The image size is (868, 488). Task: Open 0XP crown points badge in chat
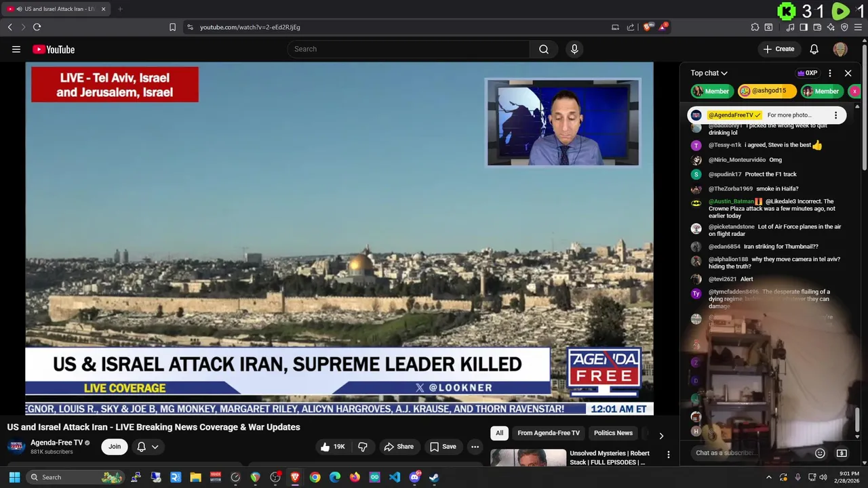point(807,73)
